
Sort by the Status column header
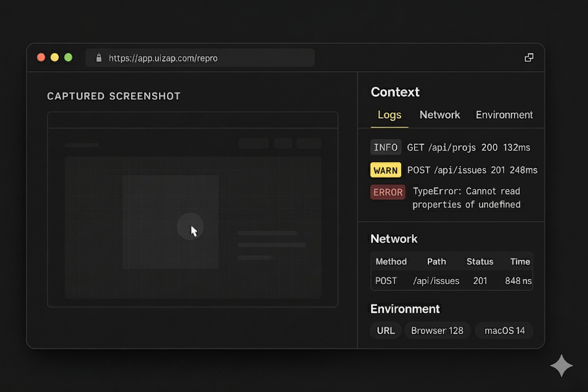pos(480,262)
